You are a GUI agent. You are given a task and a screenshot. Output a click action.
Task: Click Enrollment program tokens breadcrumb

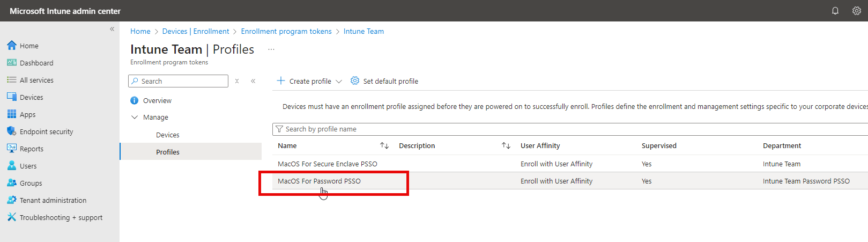pyautogui.click(x=286, y=31)
